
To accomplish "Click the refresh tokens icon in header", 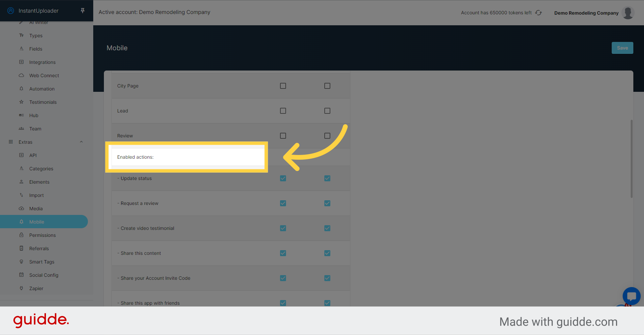I will pos(538,12).
